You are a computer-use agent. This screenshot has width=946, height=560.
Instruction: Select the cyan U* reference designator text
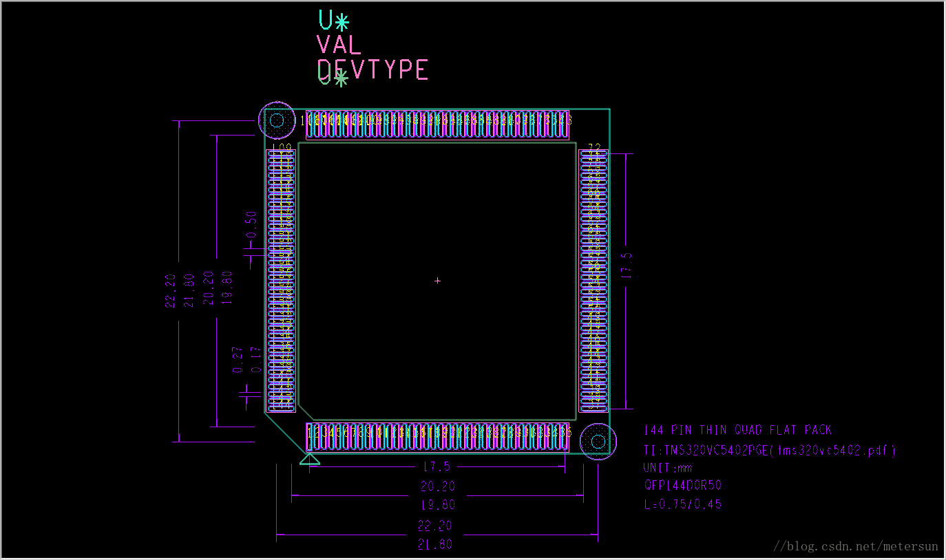(334, 21)
